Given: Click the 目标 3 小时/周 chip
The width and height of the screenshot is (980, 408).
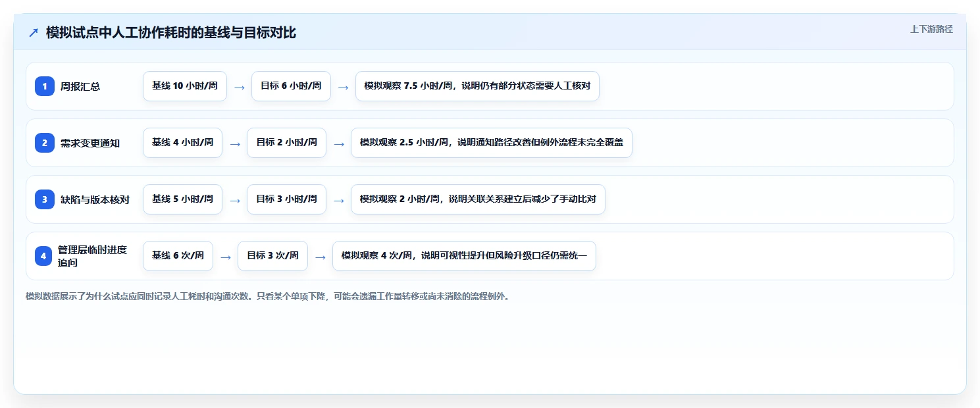Looking at the screenshot, I should pos(286,199).
